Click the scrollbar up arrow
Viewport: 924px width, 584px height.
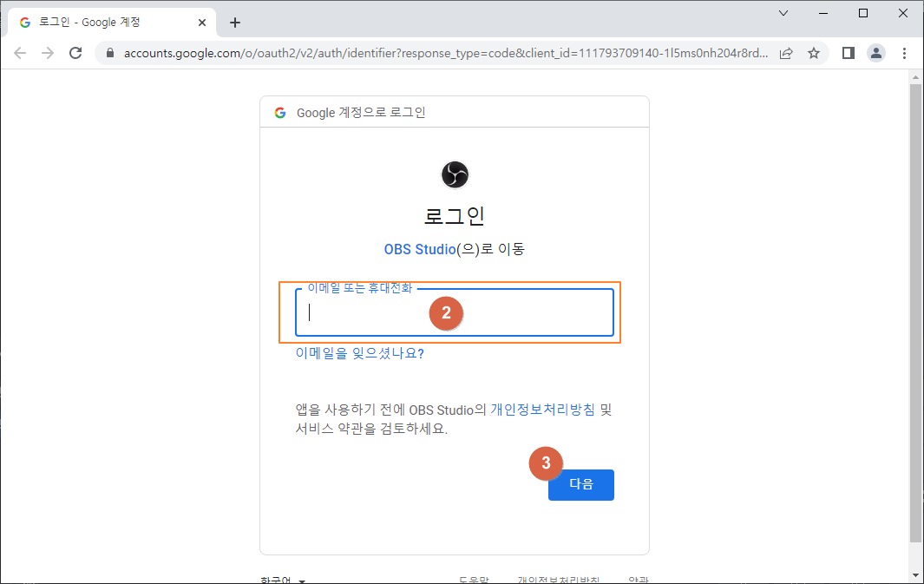915,77
